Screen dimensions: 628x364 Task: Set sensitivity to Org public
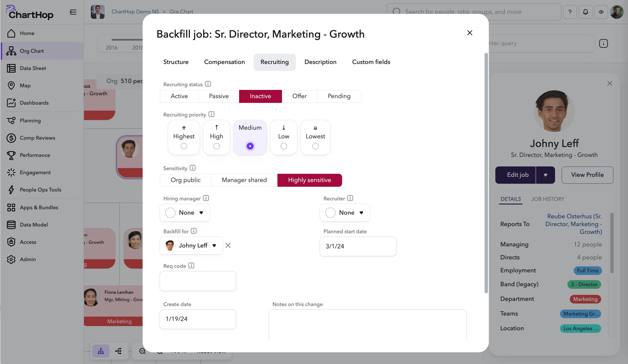[x=185, y=180]
